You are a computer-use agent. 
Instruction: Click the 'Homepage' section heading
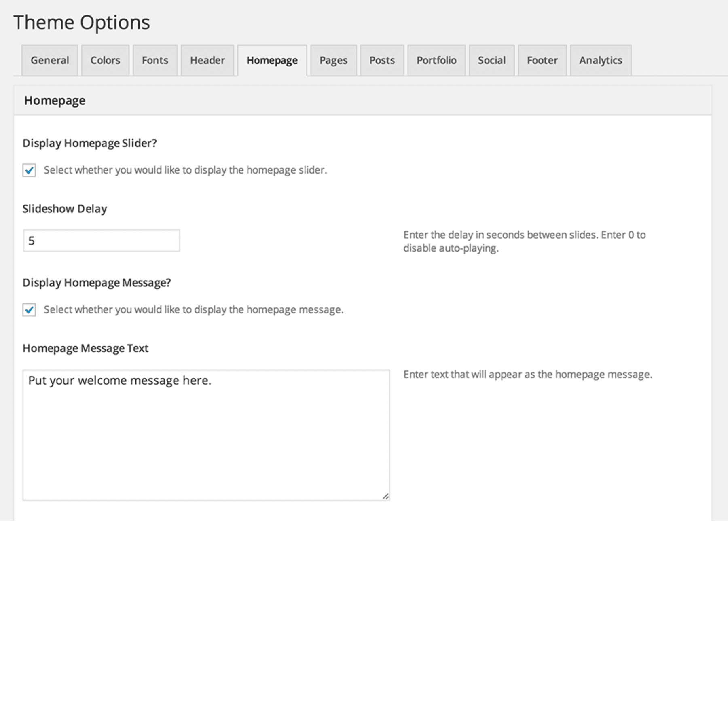tap(55, 101)
